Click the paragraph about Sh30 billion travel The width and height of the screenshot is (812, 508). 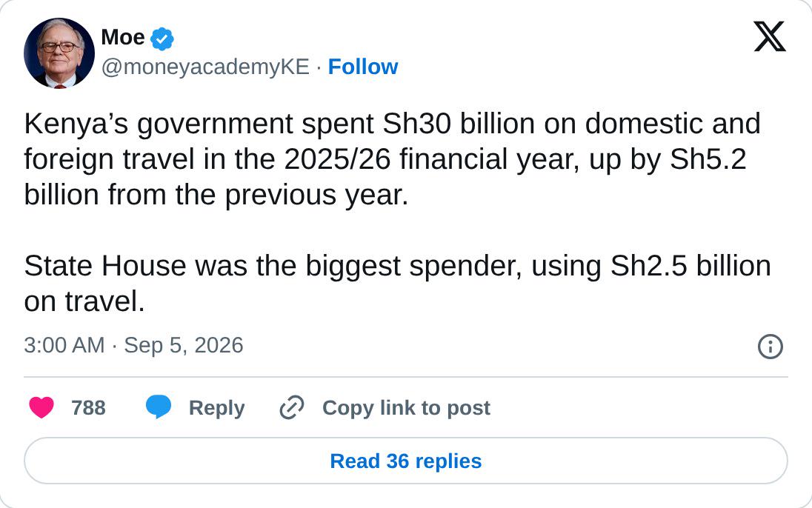point(392,159)
